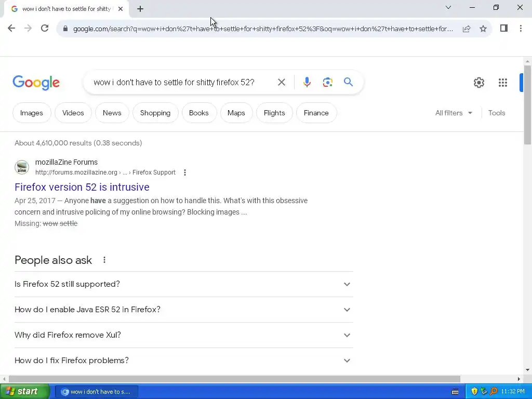Expand 'How do I fix Firefox problems?'

(x=183, y=361)
